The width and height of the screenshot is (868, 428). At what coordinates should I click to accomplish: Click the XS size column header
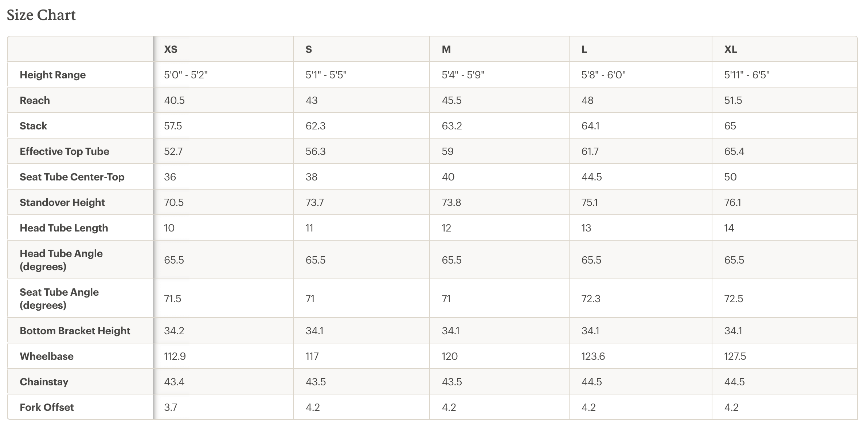(171, 49)
